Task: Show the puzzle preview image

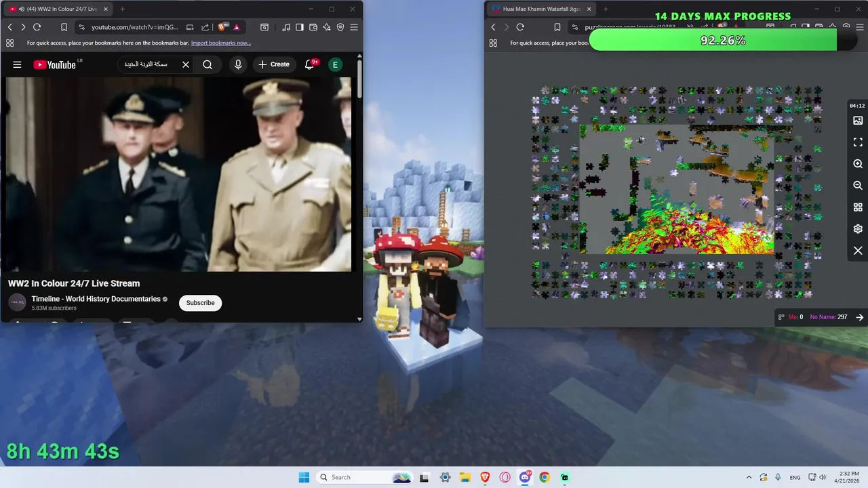Action: pos(858,121)
